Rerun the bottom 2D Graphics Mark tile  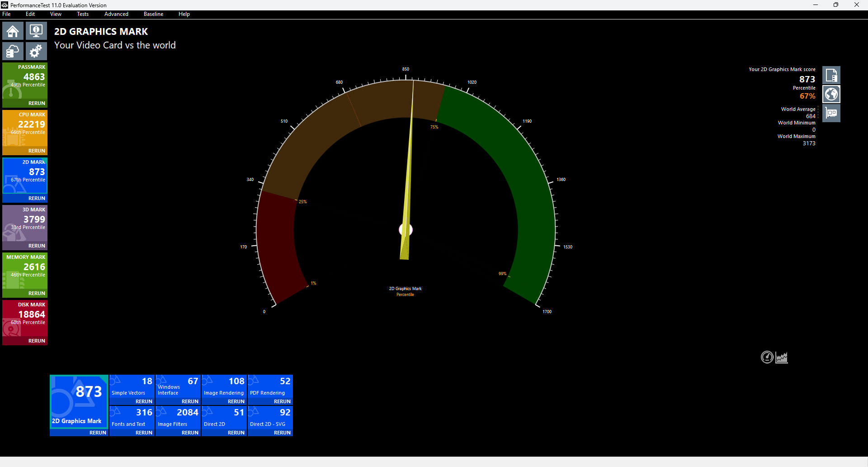(x=98, y=433)
